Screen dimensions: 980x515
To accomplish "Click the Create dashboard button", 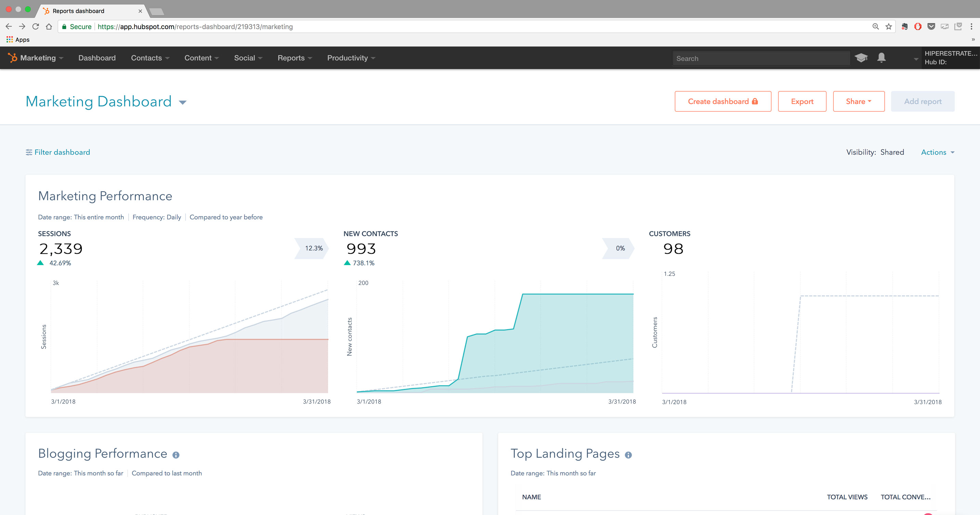I will (x=721, y=101).
